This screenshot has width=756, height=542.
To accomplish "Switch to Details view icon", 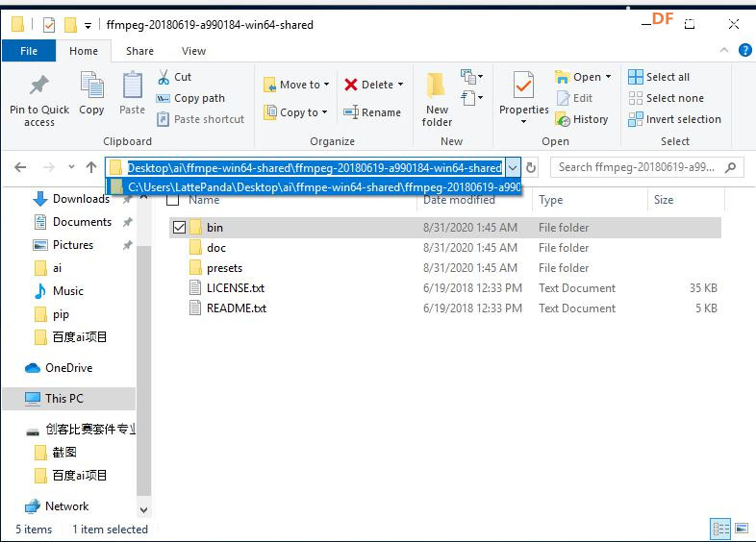I will 720,529.
